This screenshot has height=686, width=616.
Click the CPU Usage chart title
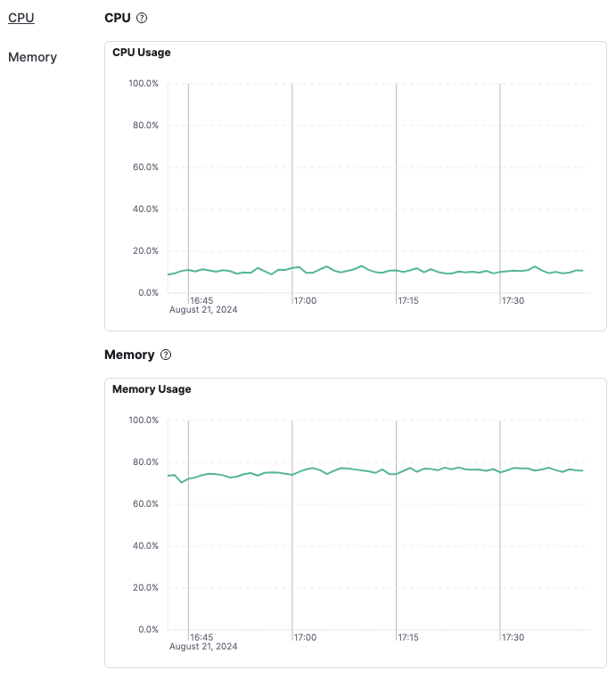point(142,53)
